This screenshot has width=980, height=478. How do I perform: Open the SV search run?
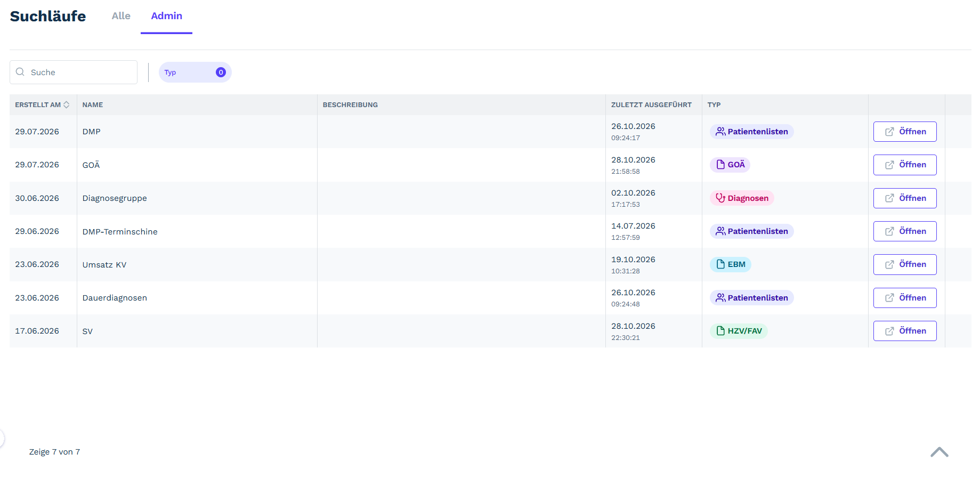coord(905,331)
